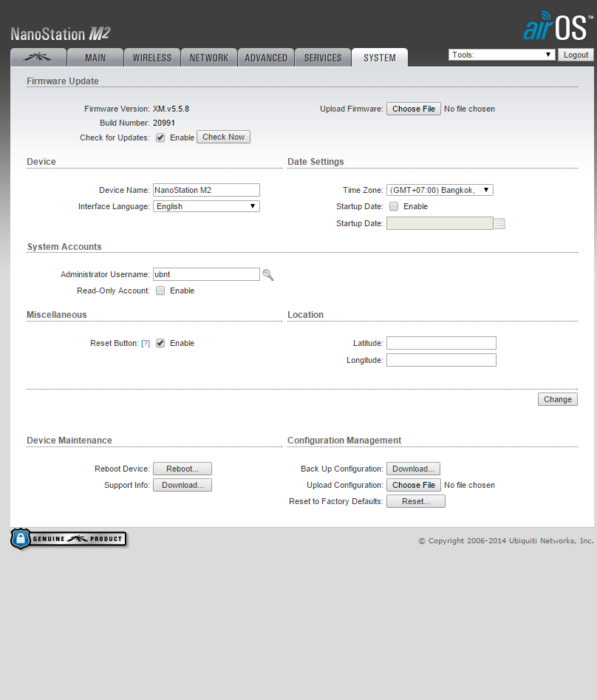This screenshot has width=597, height=700.
Task: Click the Miscellaneous heading
Action: click(57, 315)
